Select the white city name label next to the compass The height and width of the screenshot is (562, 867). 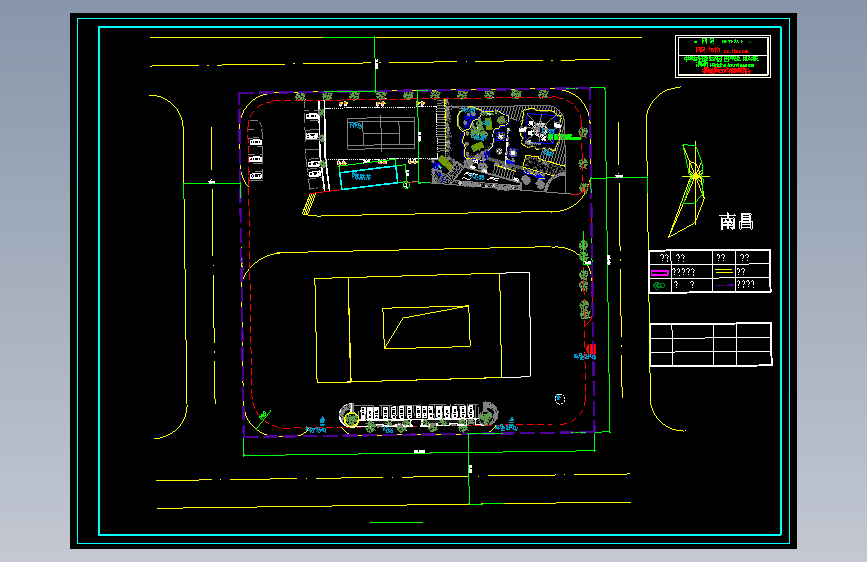736,221
